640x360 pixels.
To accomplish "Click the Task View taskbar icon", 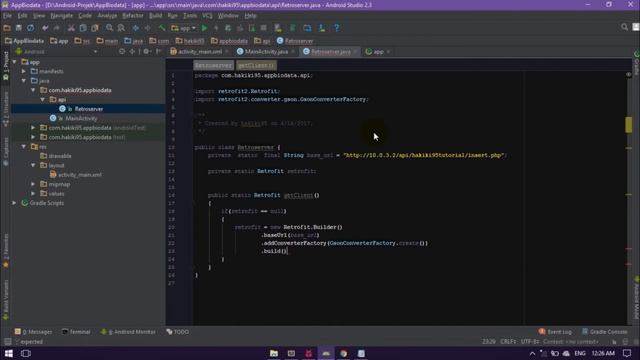I will point(26,353).
